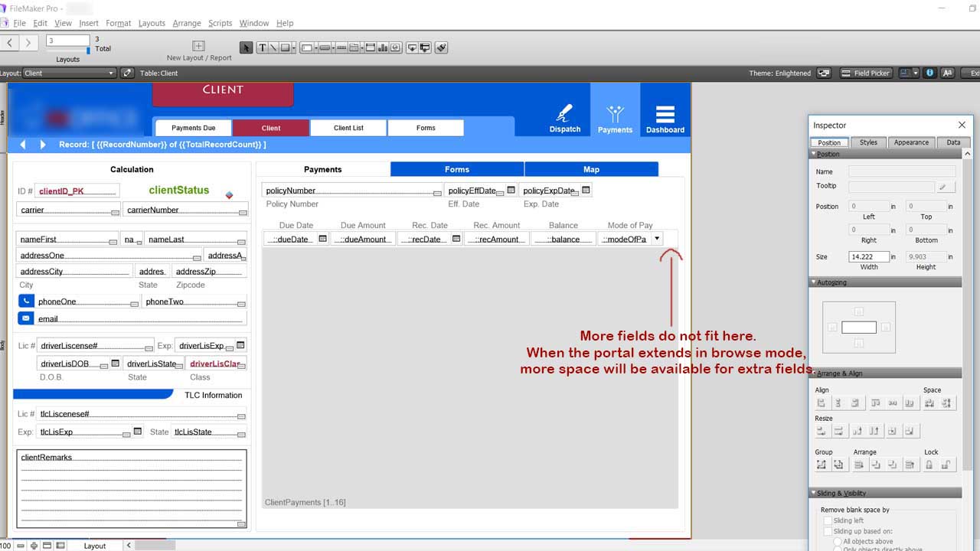Click the Field Picker button
This screenshot has height=551, width=980.
[866, 73]
